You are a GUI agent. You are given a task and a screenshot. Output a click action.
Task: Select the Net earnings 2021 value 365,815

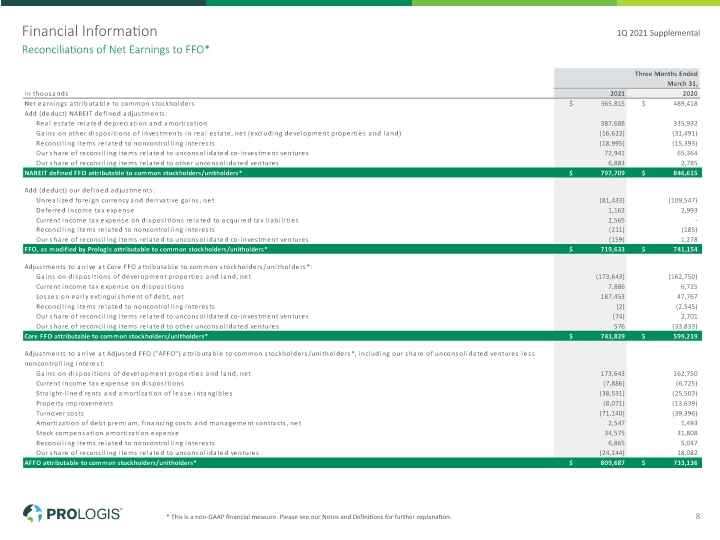click(613, 104)
